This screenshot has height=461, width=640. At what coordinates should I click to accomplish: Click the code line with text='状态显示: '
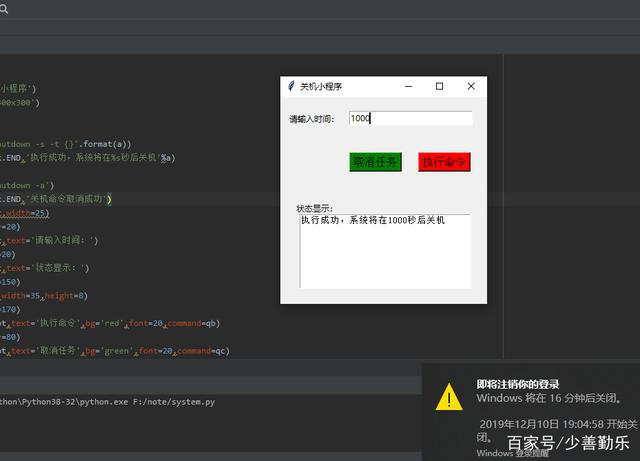click(44, 268)
